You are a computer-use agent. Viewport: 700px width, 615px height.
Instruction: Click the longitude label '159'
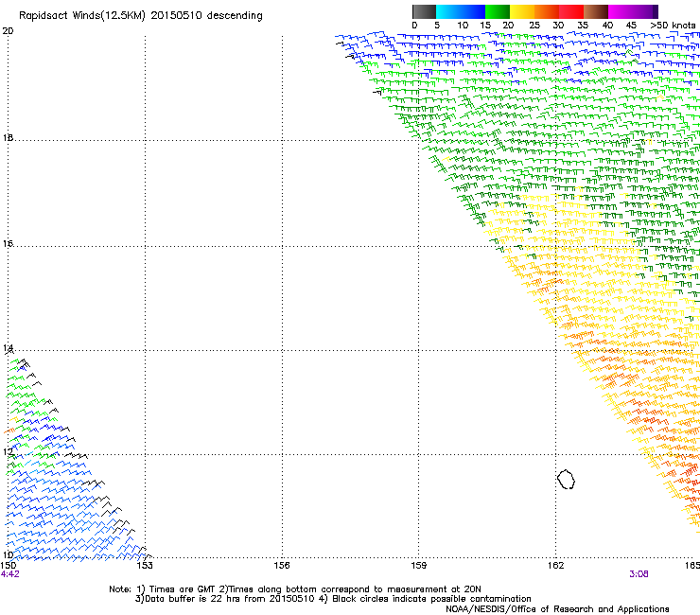(x=419, y=566)
